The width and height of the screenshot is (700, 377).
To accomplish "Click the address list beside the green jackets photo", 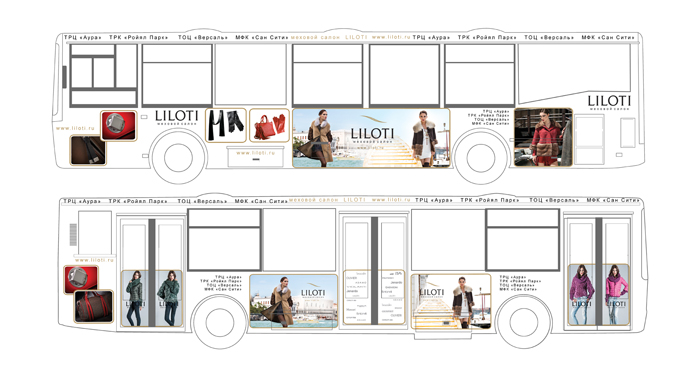I will (x=221, y=283).
